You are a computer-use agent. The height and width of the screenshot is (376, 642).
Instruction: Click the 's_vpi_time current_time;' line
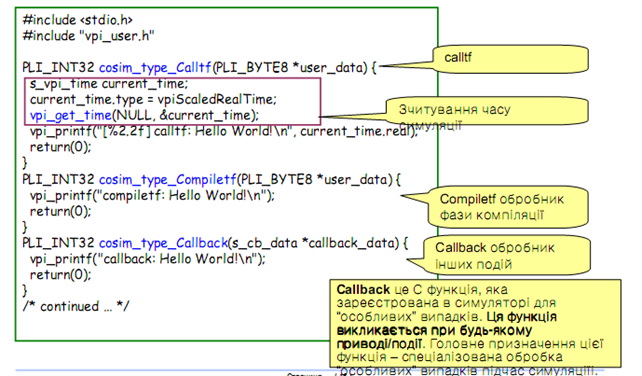click(109, 84)
